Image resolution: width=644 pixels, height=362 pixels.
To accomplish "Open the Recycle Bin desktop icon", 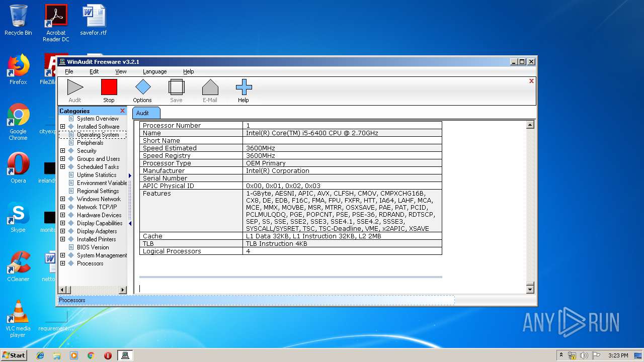I will coord(18,20).
